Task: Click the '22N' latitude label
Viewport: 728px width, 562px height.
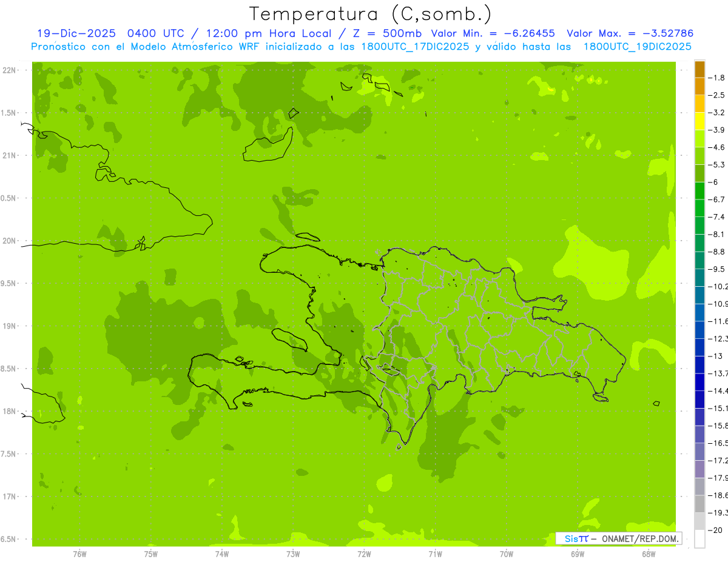Action: click(x=10, y=70)
